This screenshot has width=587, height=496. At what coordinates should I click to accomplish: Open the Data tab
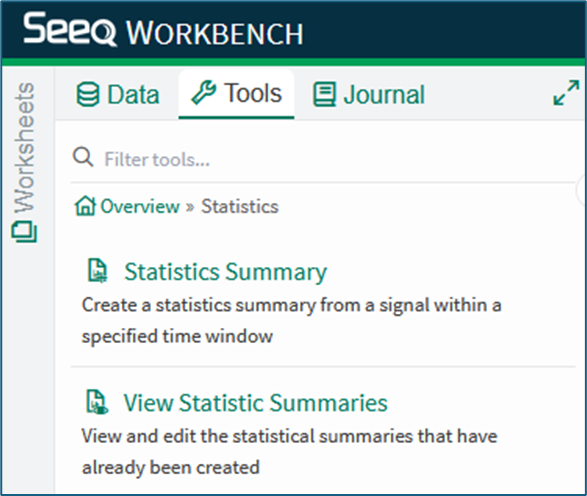click(x=118, y=94)
